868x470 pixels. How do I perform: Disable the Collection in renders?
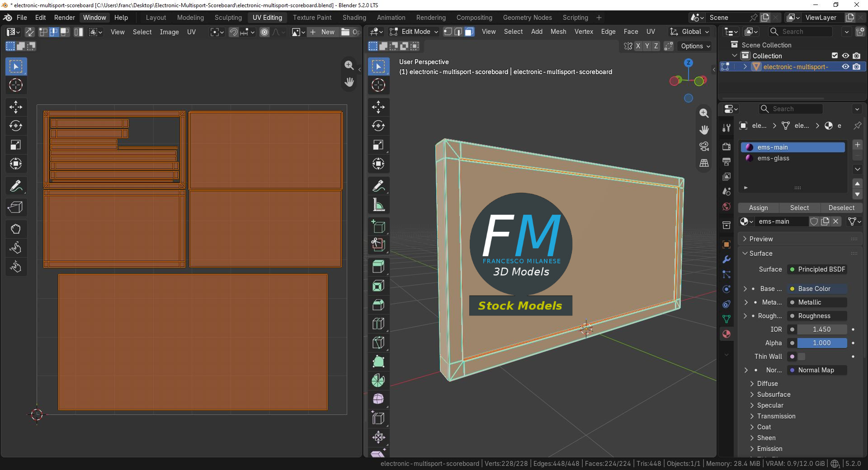(x=857, y=56)
